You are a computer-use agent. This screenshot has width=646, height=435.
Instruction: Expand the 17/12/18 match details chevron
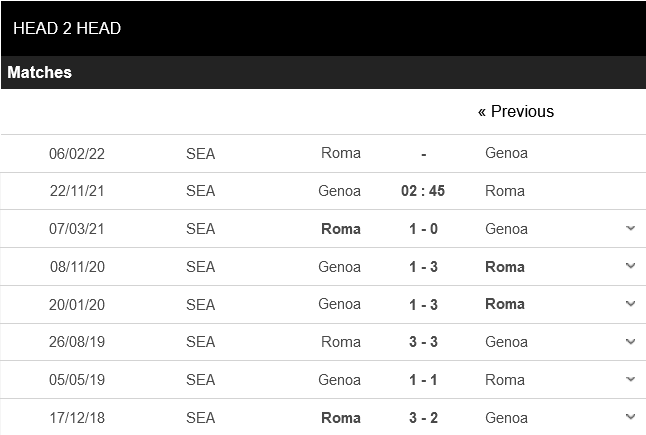[x=630, y=417]
